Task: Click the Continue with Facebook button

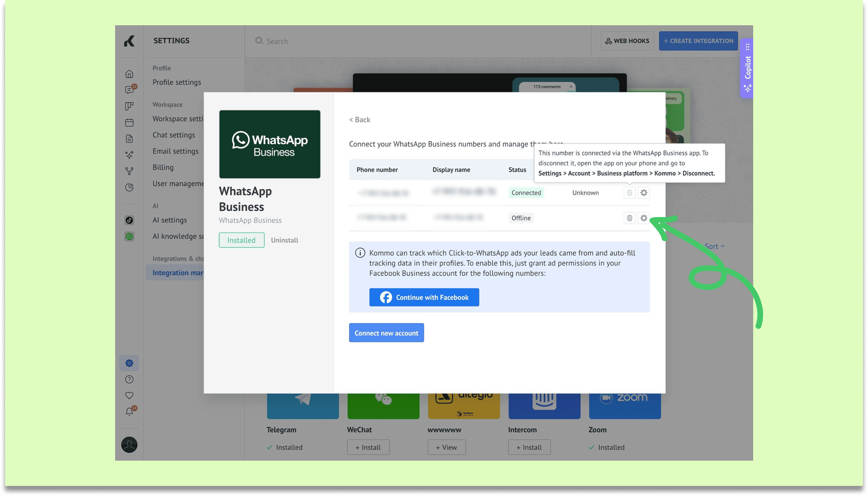Action: (x=424, y=298)
